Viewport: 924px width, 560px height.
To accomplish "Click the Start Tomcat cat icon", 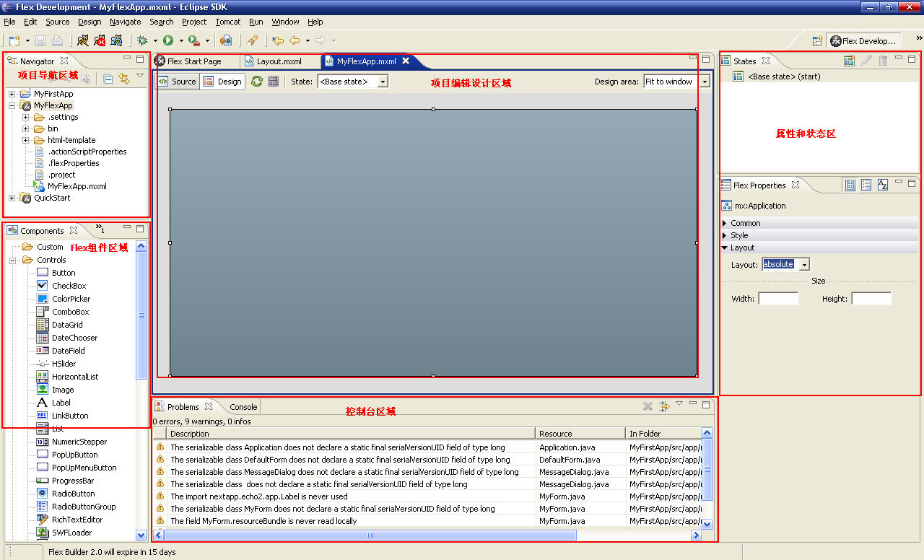I will click(x=83, y=40).
